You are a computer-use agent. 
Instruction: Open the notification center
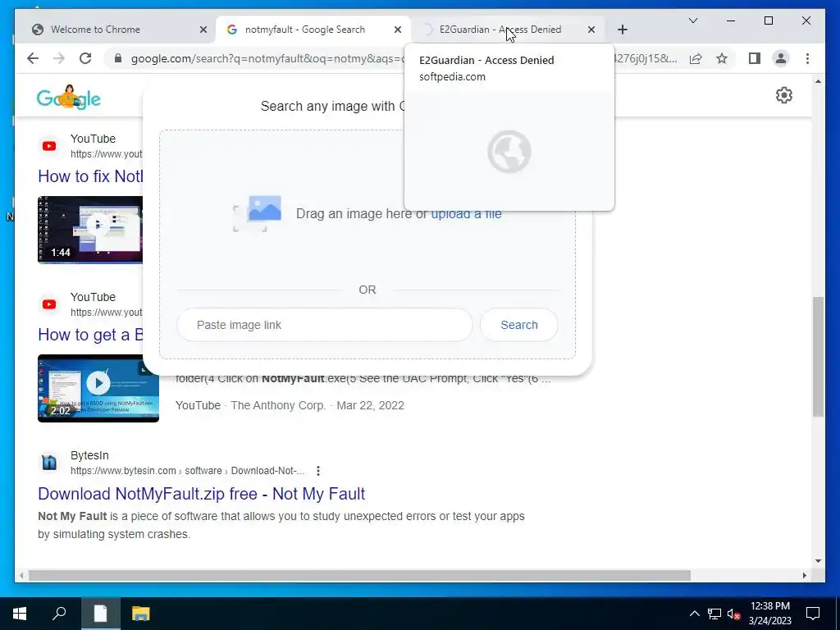(x=813, y=614)
